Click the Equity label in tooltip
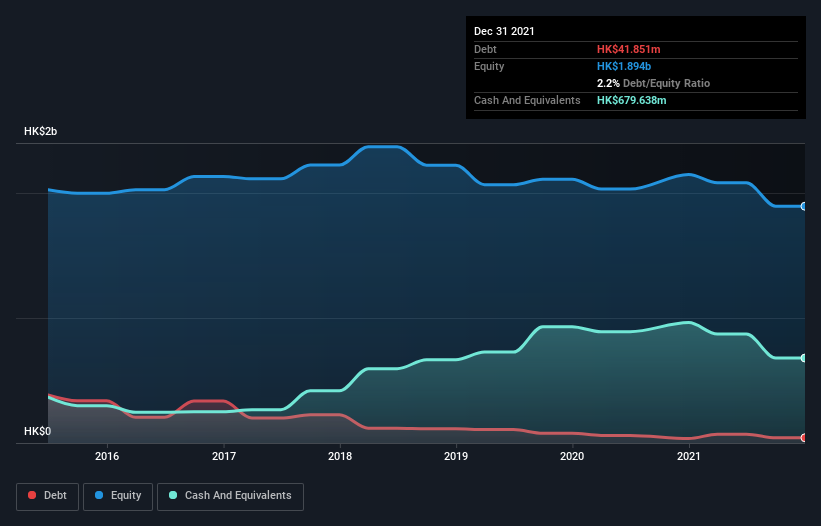The width and height of the screenshot is (821, 526). click(x=489, y=66)
